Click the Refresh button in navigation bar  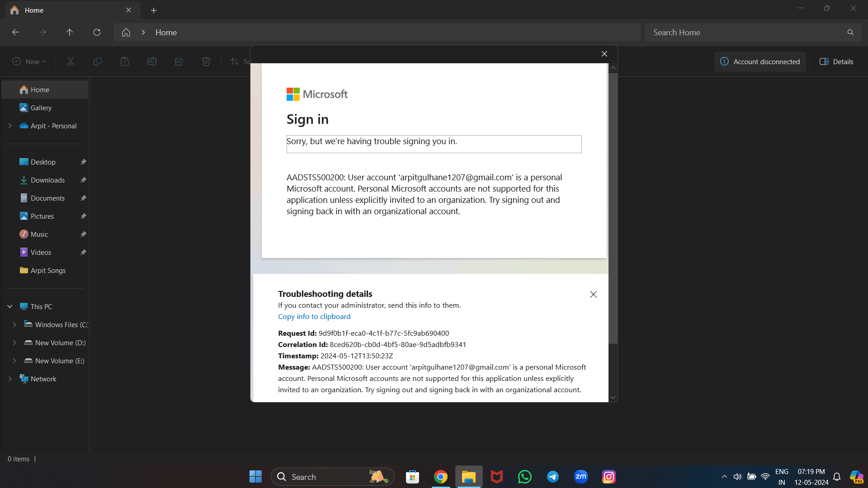[x=97, y=32]
